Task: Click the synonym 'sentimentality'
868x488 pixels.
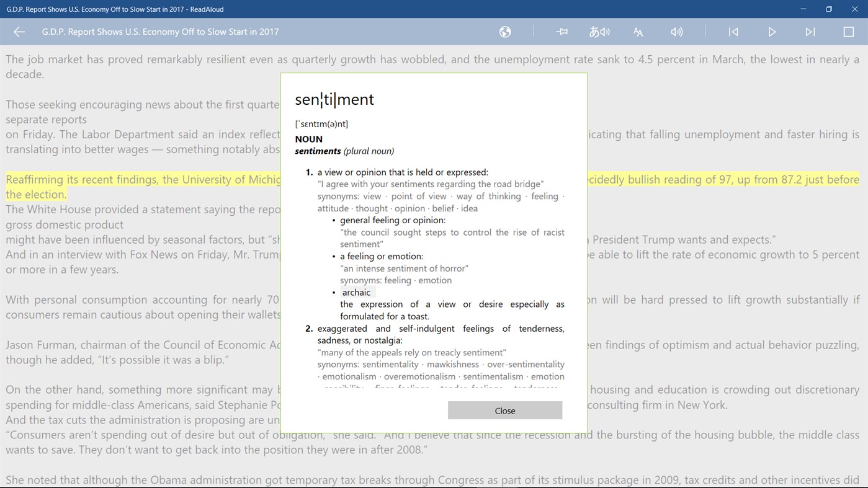Action: click(x=391, y=364)
